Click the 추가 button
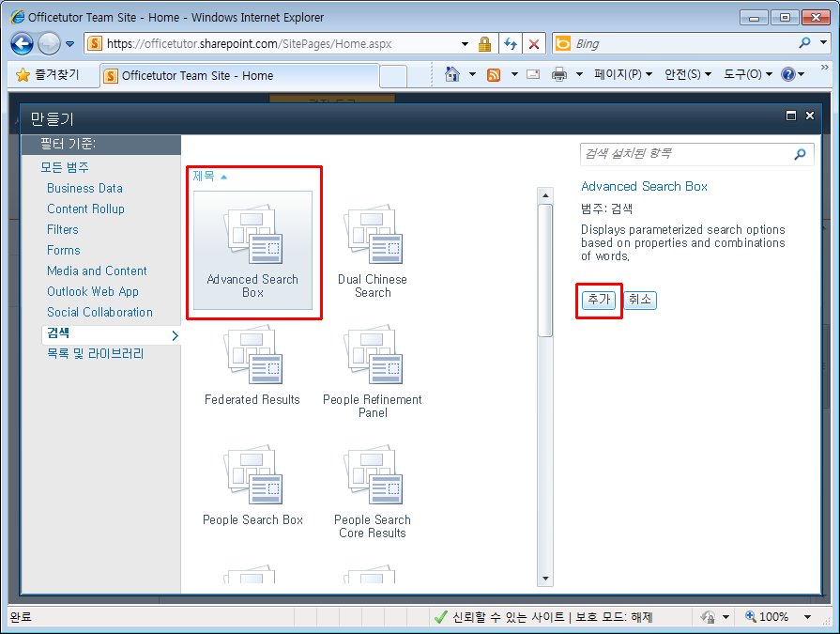 click(599, 300)
